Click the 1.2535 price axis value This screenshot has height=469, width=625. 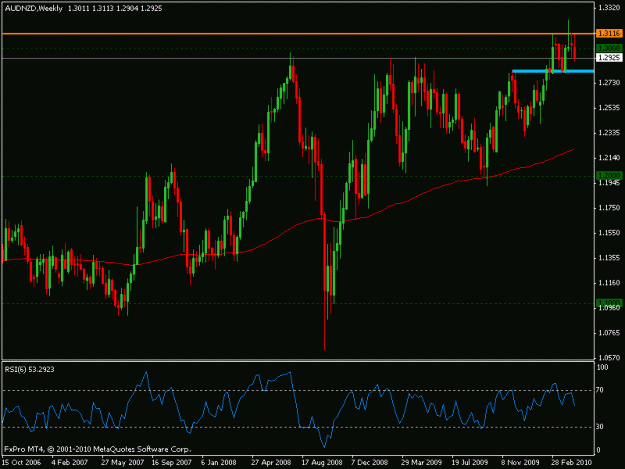pyautogui.click(x=610, y=108)
